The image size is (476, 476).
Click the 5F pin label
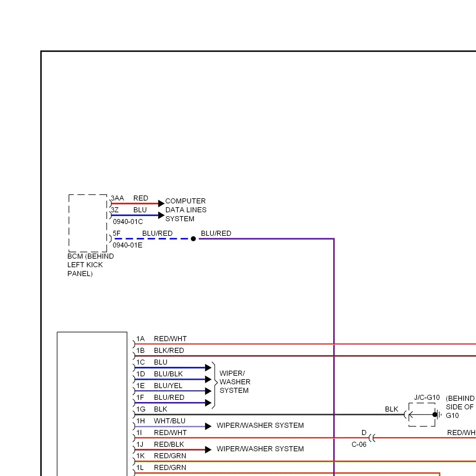click(116, 233)
